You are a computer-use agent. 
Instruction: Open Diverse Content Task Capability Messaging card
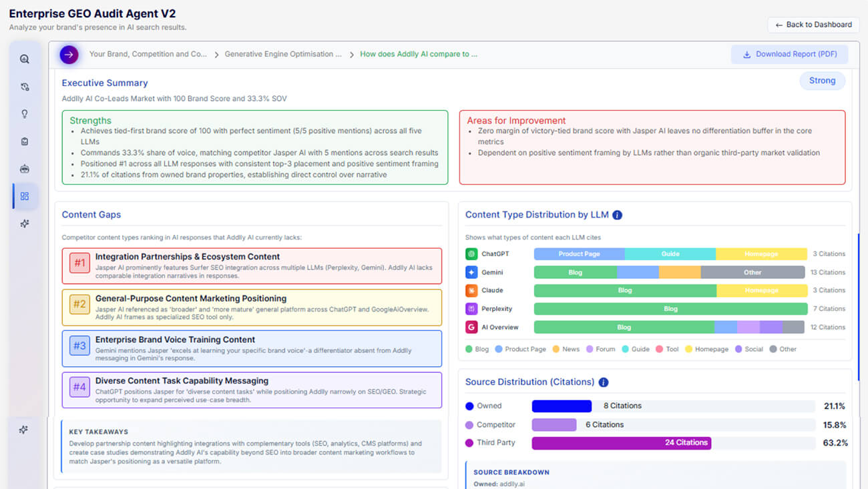pyautogui.click(x=252, y=390)
